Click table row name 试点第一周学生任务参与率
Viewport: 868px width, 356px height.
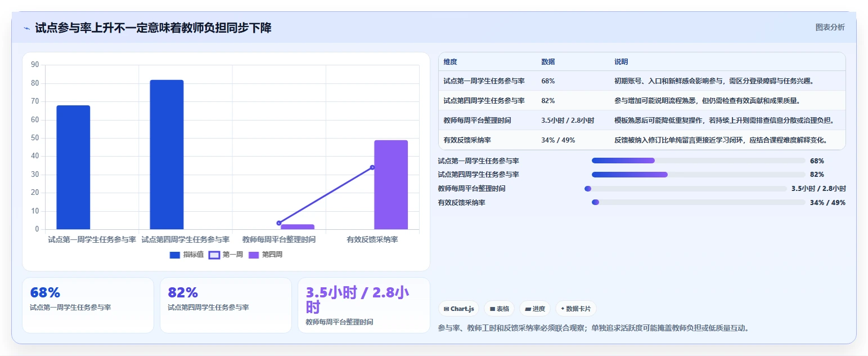click(484, 81)
